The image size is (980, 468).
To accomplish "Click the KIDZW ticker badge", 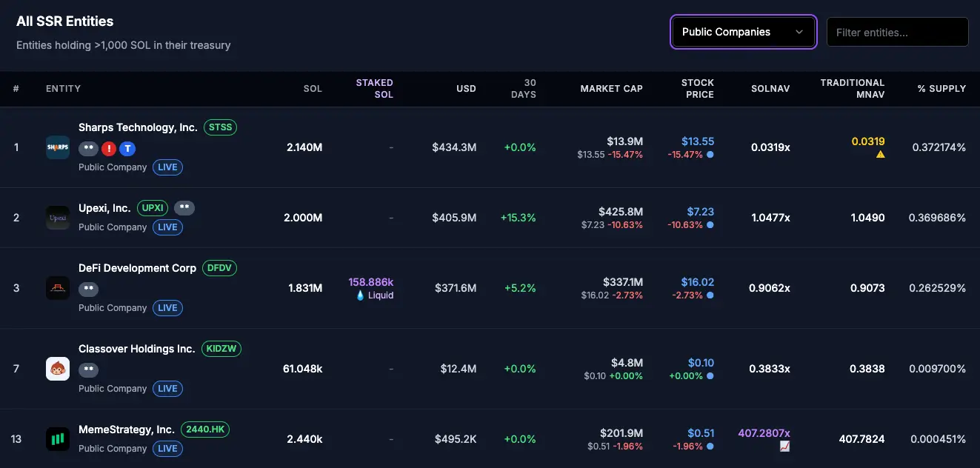I will coord(221,349).
